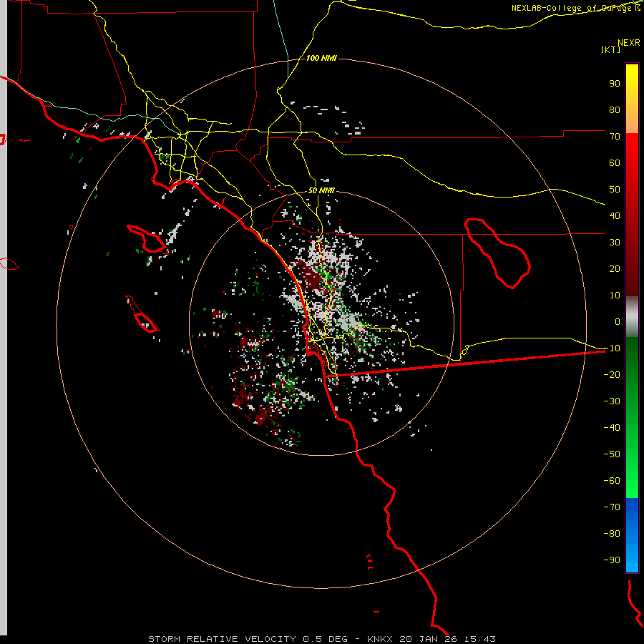Click the Storm Relative Velocity caption at bottom
The width and height of the screenshot is (644, 644).
point(321,639)
